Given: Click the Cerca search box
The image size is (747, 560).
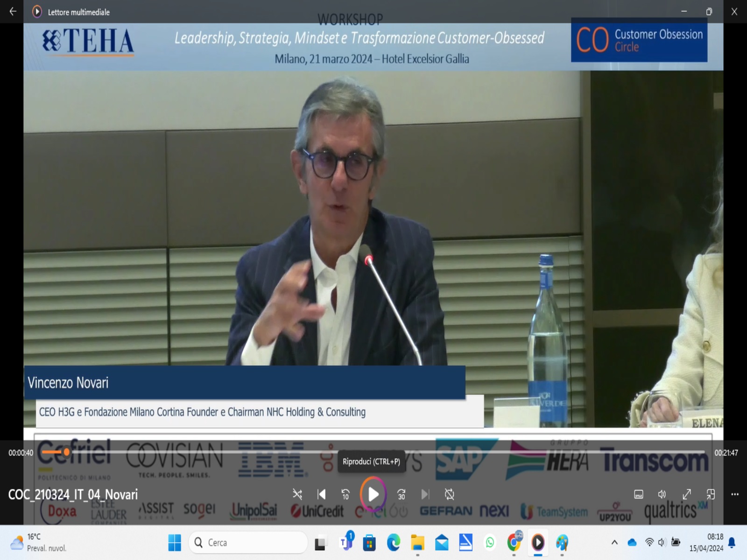Looking at the screenshot, I should click(248, 542).
